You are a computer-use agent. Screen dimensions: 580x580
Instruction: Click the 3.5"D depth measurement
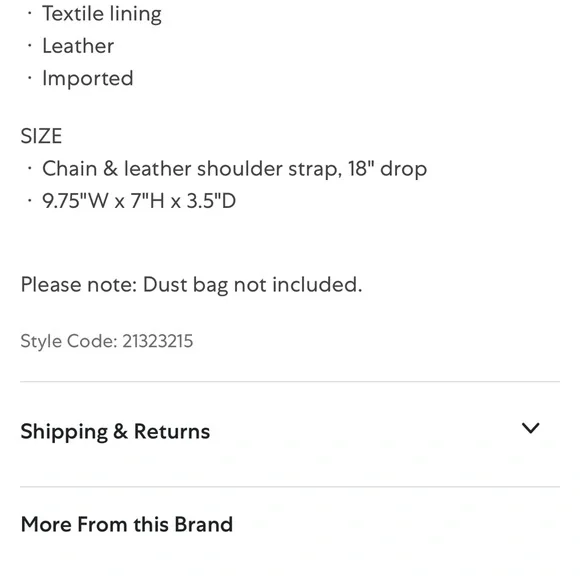click(x=211, y=201)
